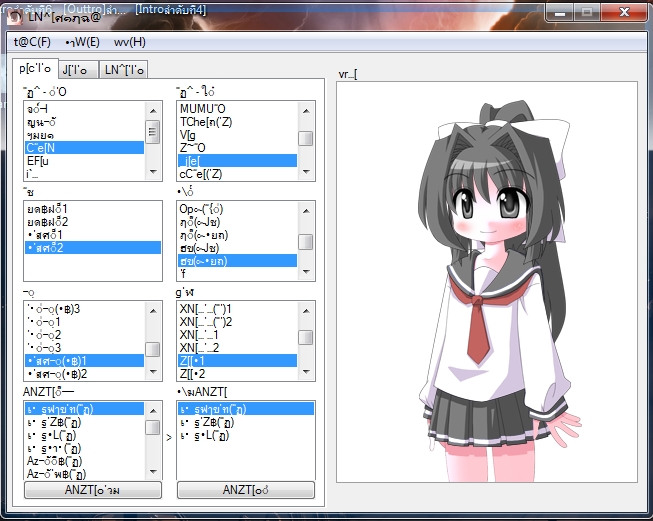Select the highlighted row ending in (~•ยถ)
Image resolution: width=653 pixels, height=521 pixels.
point(237,261)
